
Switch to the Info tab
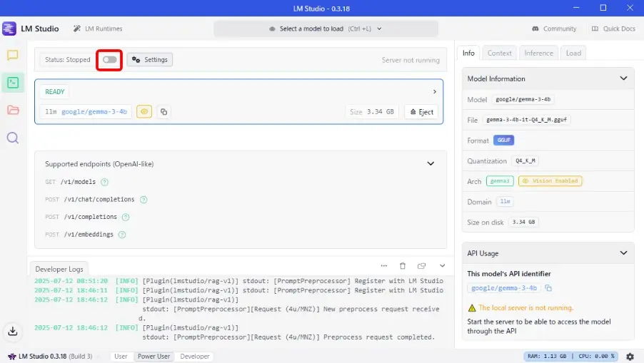click(468, 53)
